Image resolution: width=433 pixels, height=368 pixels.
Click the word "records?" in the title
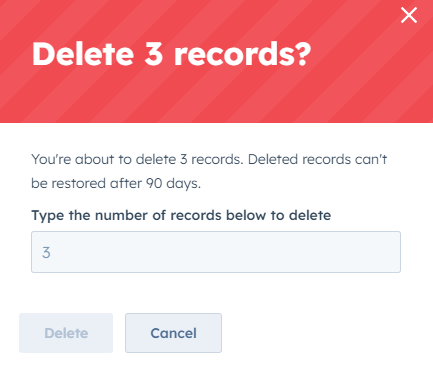pos(243,54)
